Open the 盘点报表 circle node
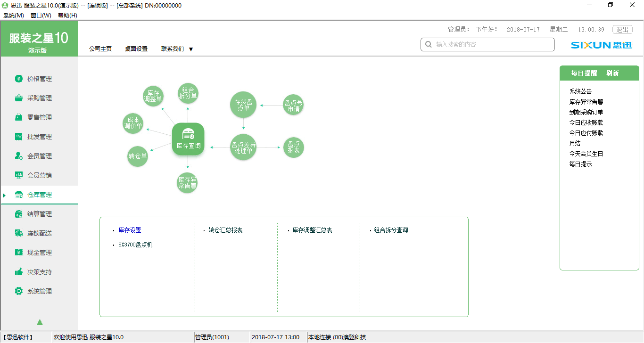 pyautogui.click(x=293, y=147)
